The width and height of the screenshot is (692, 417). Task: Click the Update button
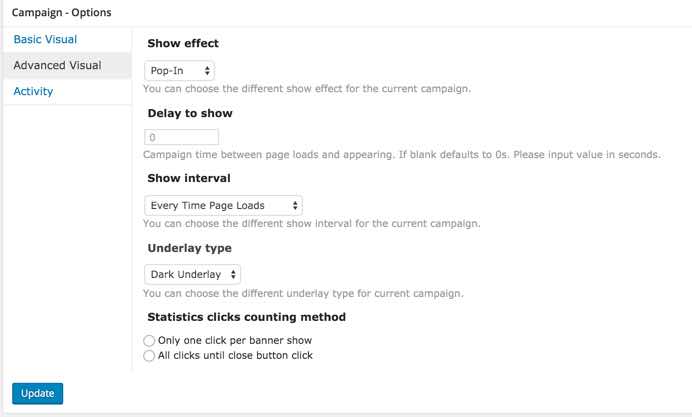[x=38, y=393]
